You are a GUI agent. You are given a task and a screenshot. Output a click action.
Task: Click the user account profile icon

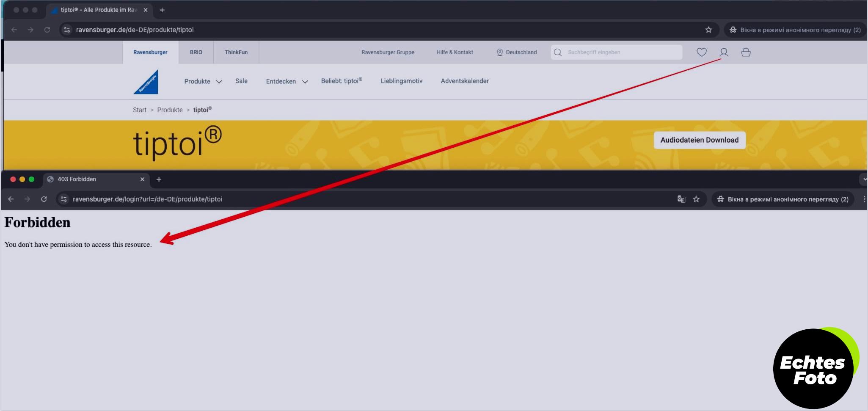coord(724,52)
